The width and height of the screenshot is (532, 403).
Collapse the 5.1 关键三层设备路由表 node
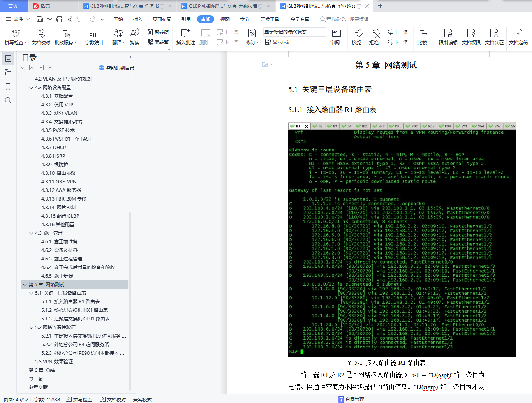pyautogui.click(x=31, y=293)
